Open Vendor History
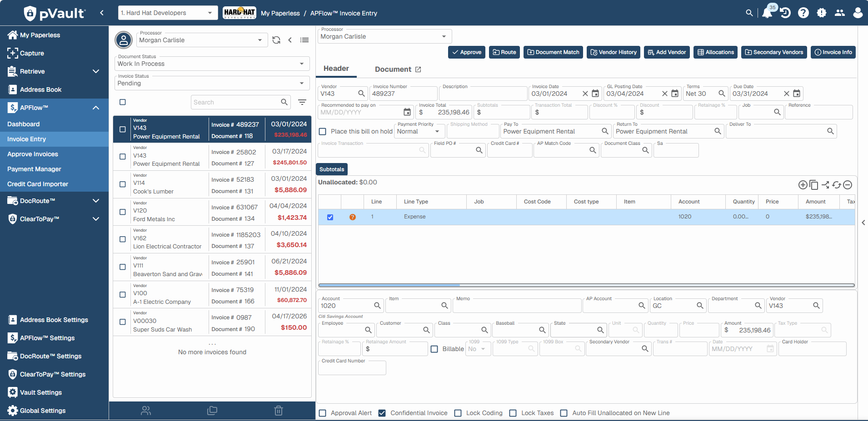Screen dimensions: 868x421 pyautogui.click(x=614, y=52)
